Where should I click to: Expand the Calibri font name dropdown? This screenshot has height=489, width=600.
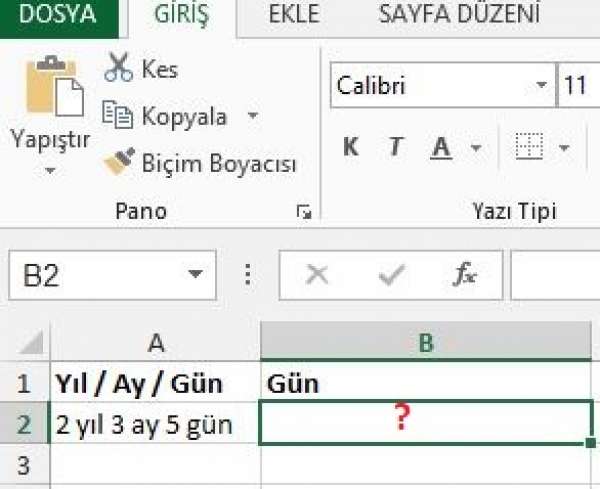pos(541,85)
